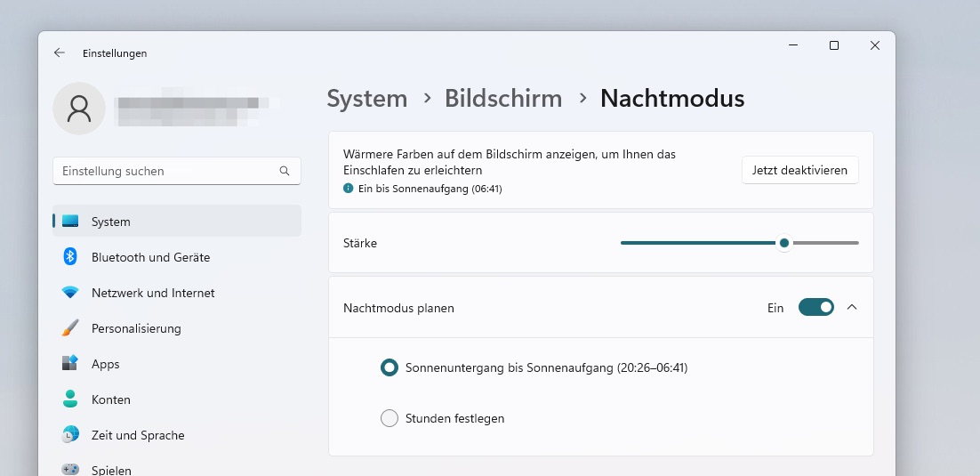Click the back arrow in Einstellungen
Viewport: 980px width, 476px height.
(x=60, y=53)
